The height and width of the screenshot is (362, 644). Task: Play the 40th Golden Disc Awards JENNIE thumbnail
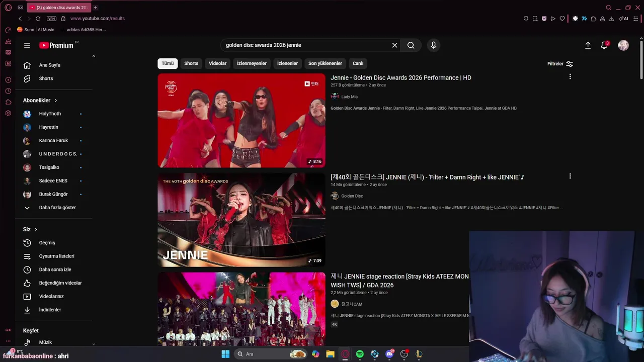242,220
